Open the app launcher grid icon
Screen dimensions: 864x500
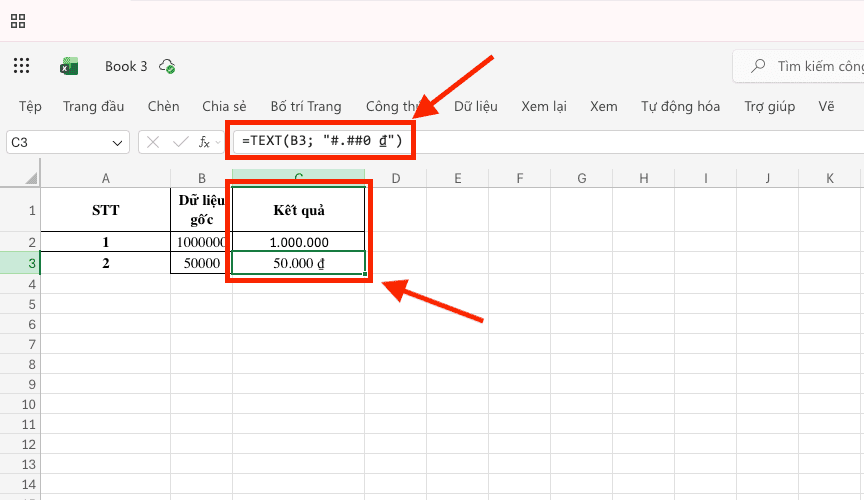pos(21,66)
